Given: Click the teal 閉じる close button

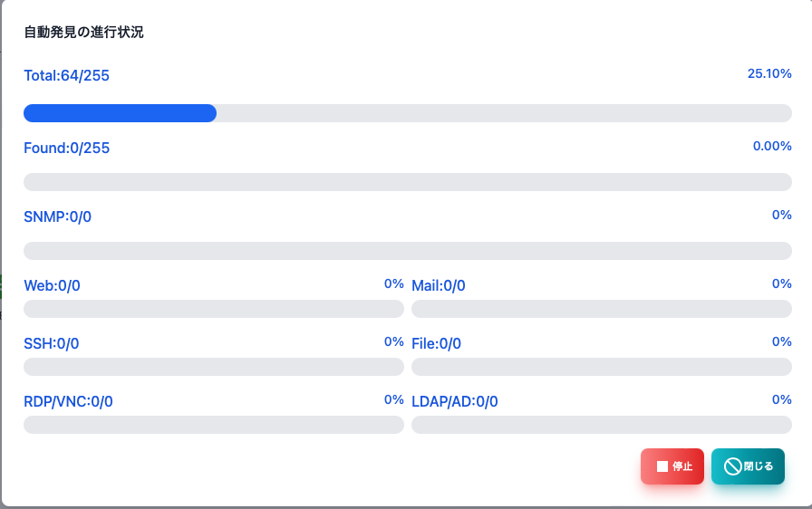Looking at the screenshot, I should click(748, 466).
